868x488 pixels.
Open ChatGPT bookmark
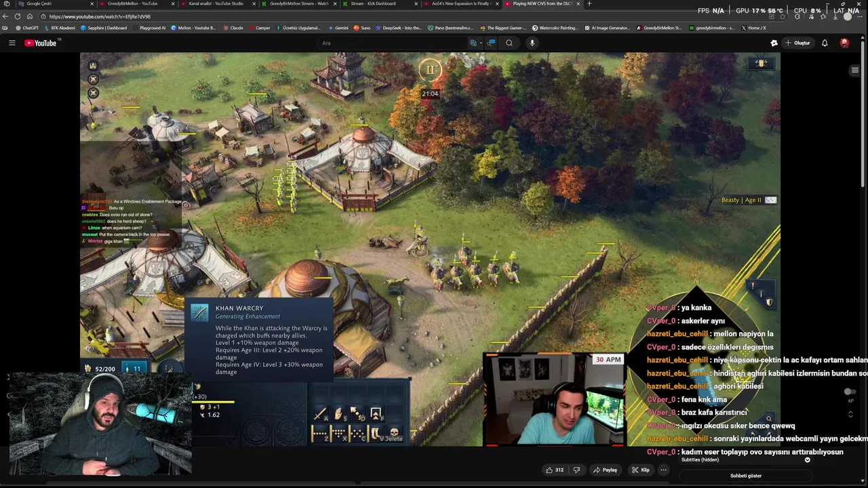coord(27,28)
